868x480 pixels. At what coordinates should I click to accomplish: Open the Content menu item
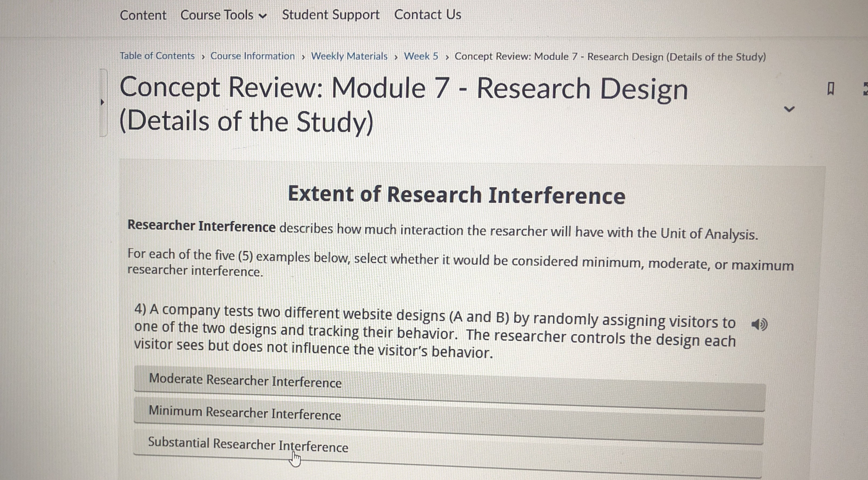click(143, 15)
